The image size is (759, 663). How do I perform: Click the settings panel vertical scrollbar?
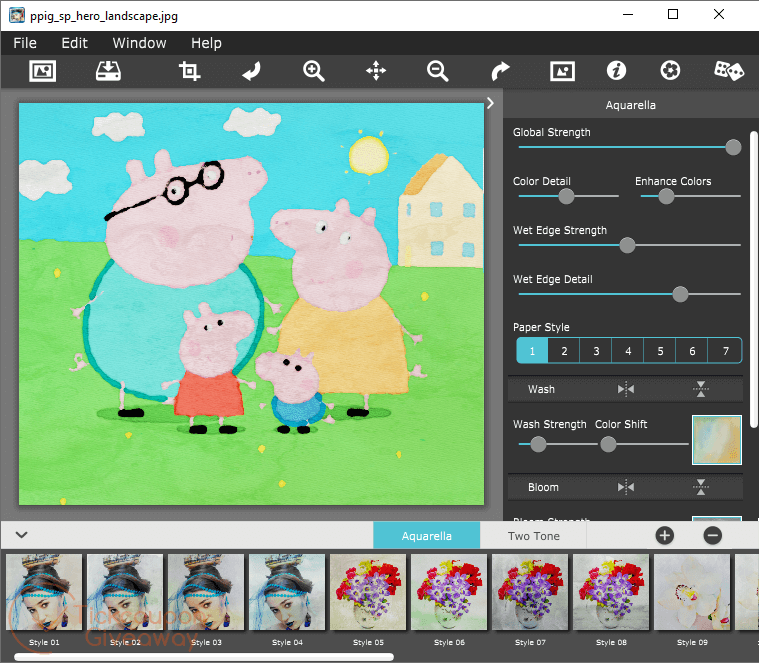754,279
